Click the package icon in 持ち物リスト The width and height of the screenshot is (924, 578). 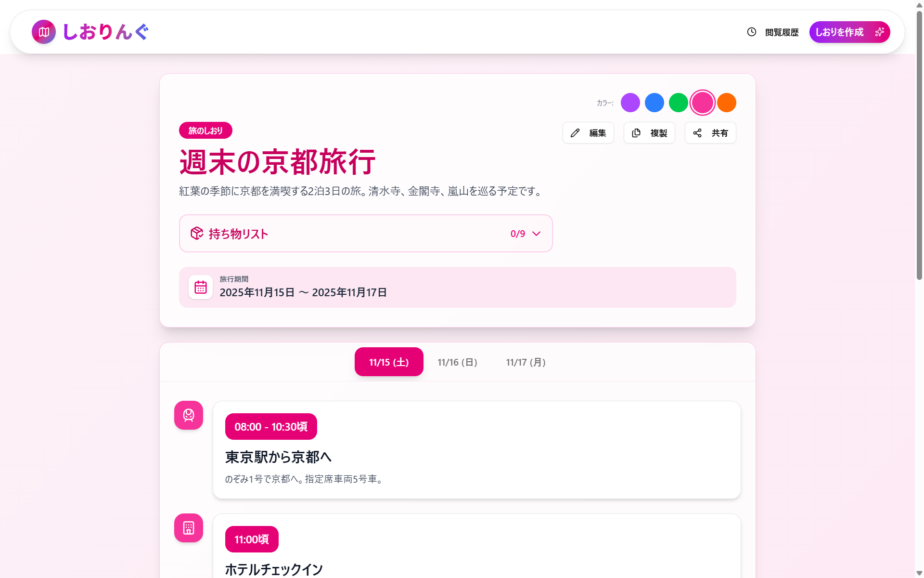click(x=197, y=234)
